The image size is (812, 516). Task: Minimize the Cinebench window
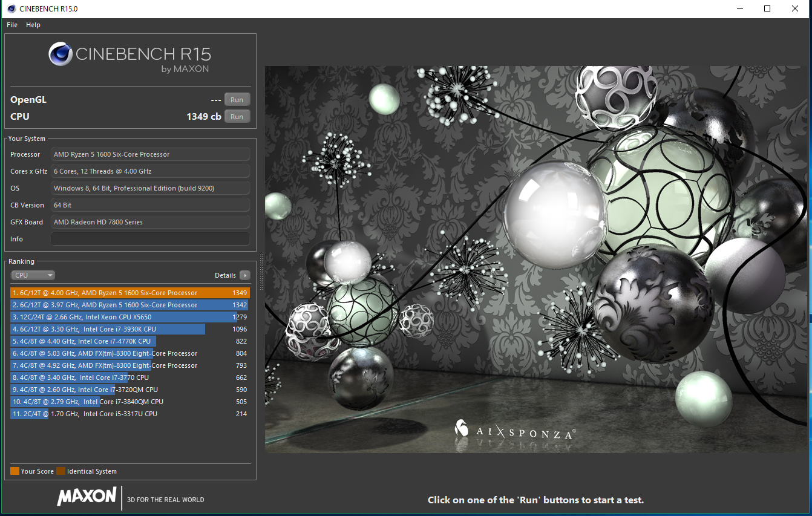click(x=740, y=8)
